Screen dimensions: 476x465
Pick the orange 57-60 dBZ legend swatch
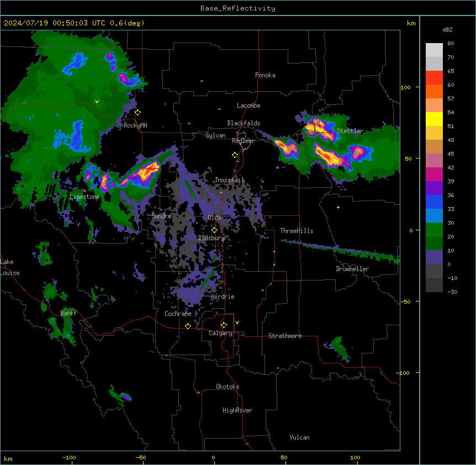[434, 92]
